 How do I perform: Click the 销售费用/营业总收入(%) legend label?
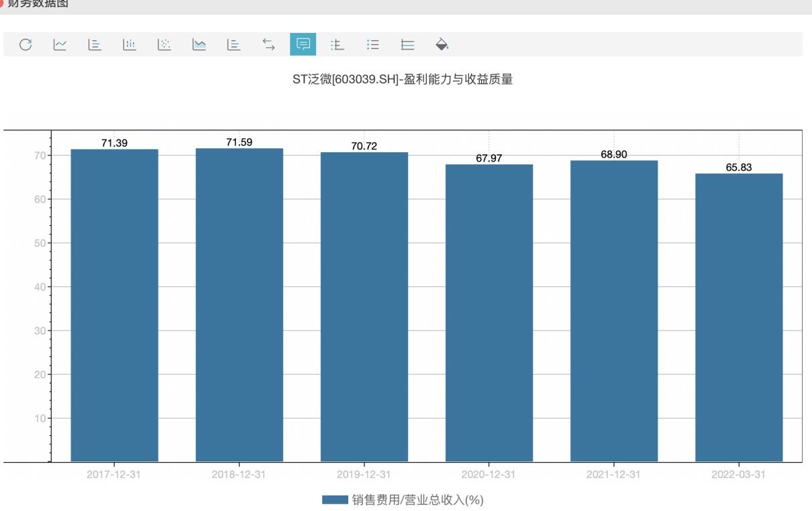tap(417, 500)
